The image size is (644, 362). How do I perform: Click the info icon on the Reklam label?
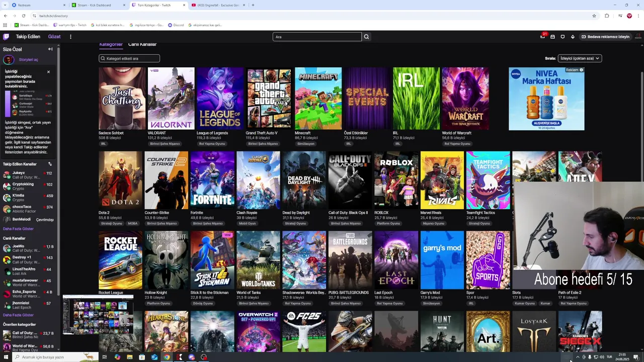(581, 70)
